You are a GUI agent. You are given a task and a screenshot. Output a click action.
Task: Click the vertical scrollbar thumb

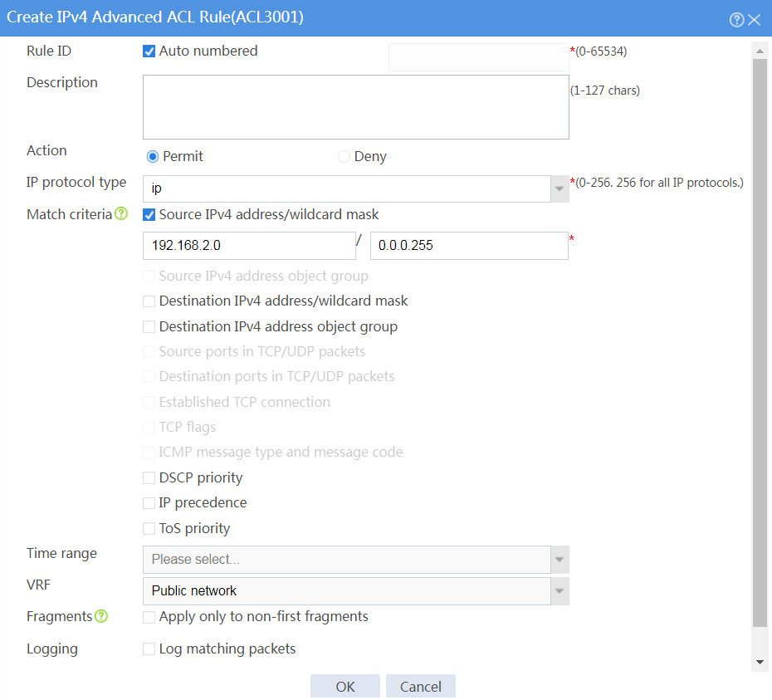pos(760,343)
